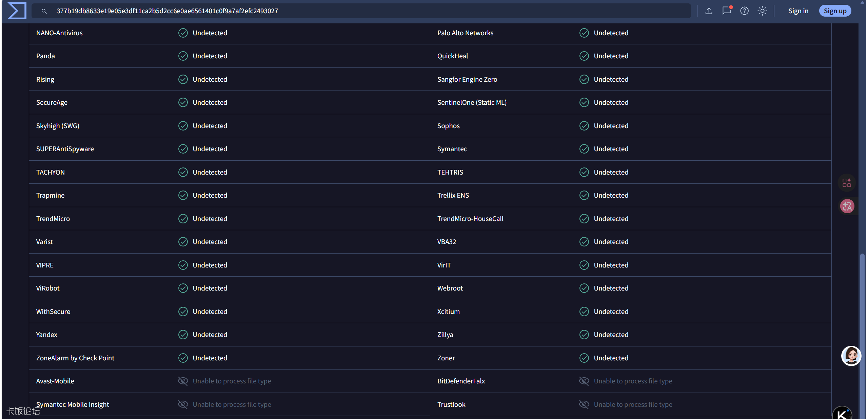
Task: Select Sangfor Engine Zero text
Action: (x=467, y=79)
